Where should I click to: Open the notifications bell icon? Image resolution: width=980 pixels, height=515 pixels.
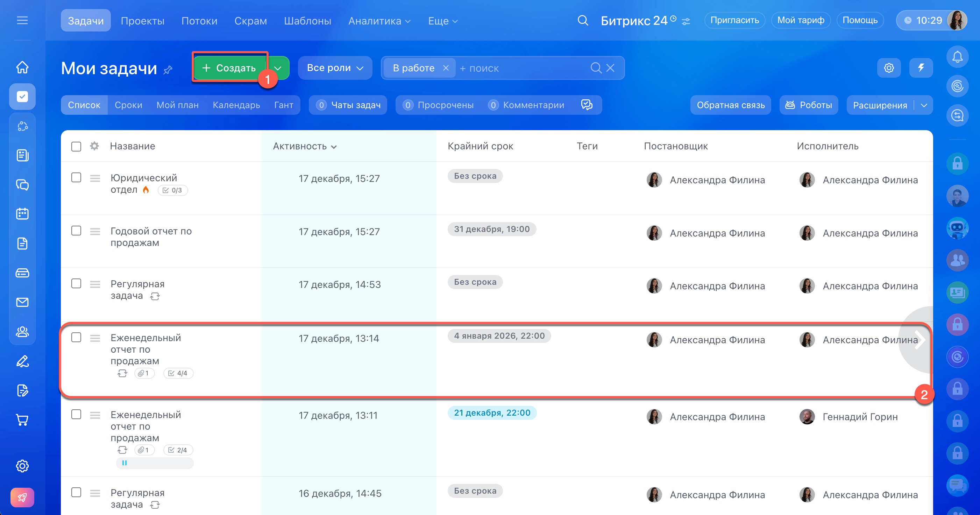pyautogui.click(x=957, y=57)
